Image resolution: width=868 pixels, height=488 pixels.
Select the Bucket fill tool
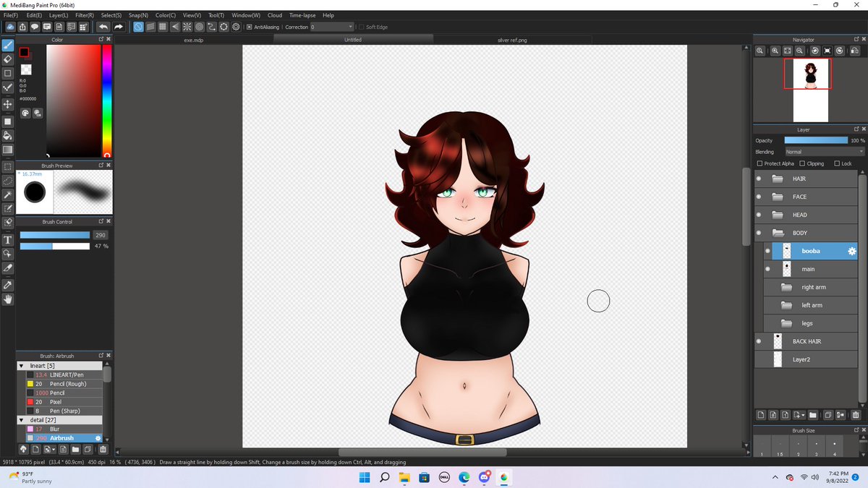(x=8, y=135)
